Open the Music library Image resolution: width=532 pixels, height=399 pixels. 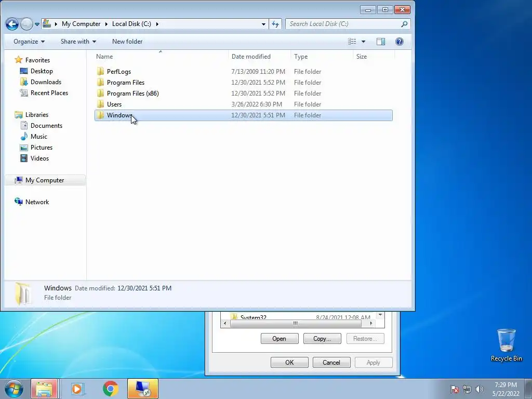click(38, 137)
